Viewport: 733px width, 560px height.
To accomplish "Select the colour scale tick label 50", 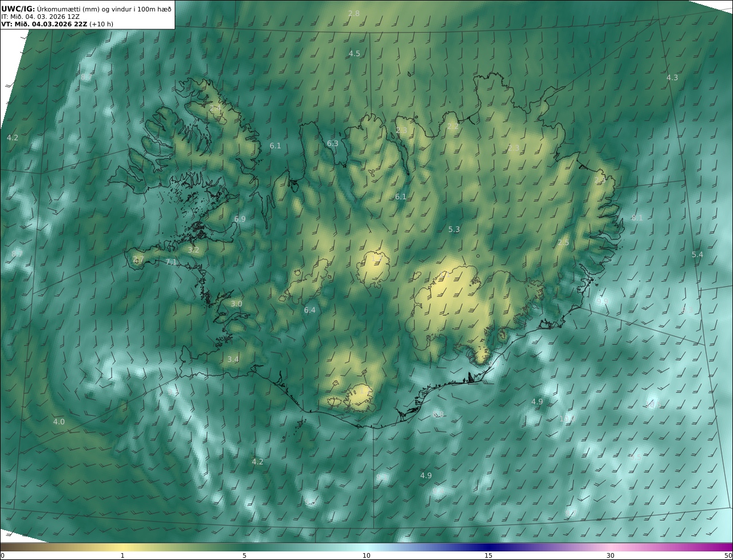I will point(728,555).
